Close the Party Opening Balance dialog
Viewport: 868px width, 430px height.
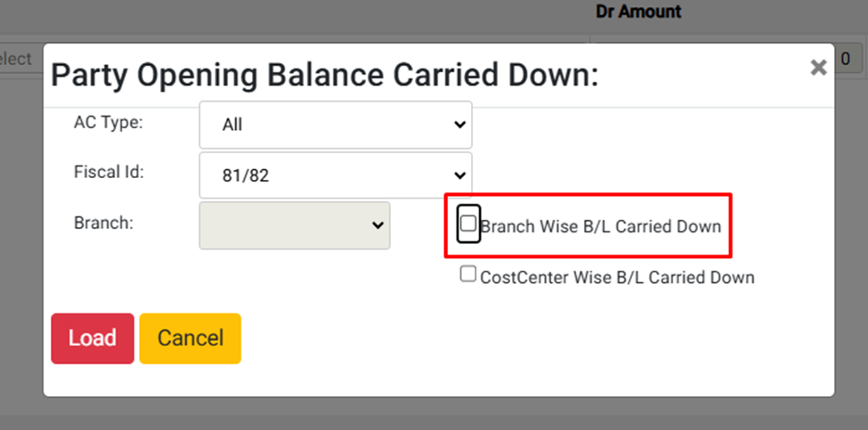pos(818,67)
